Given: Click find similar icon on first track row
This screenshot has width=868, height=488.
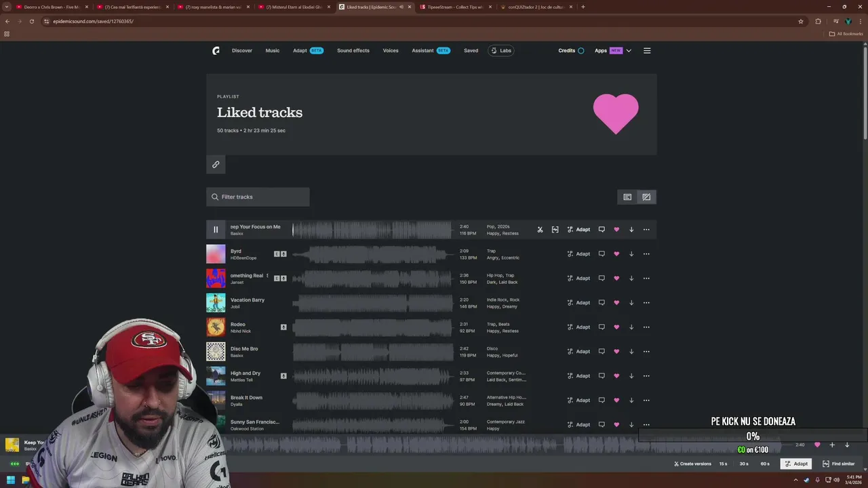Looking at the screenshot, I should click(x=555, y=230).
